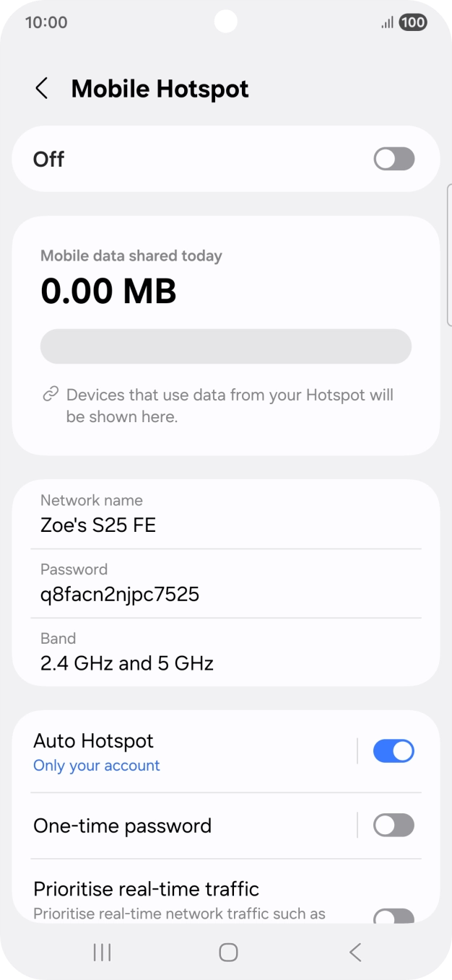Image resolution: width=452 pixels, height=980 pixels.
Task: Open the Band selection showing 2.4 GHz and 5 GHz
Action: tap(127, 652)
